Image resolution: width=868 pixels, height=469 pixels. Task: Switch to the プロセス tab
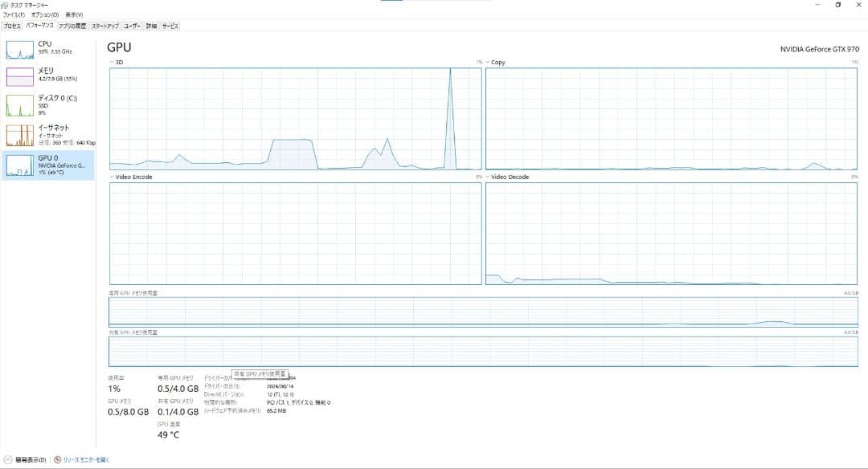[x=12, y=26]
